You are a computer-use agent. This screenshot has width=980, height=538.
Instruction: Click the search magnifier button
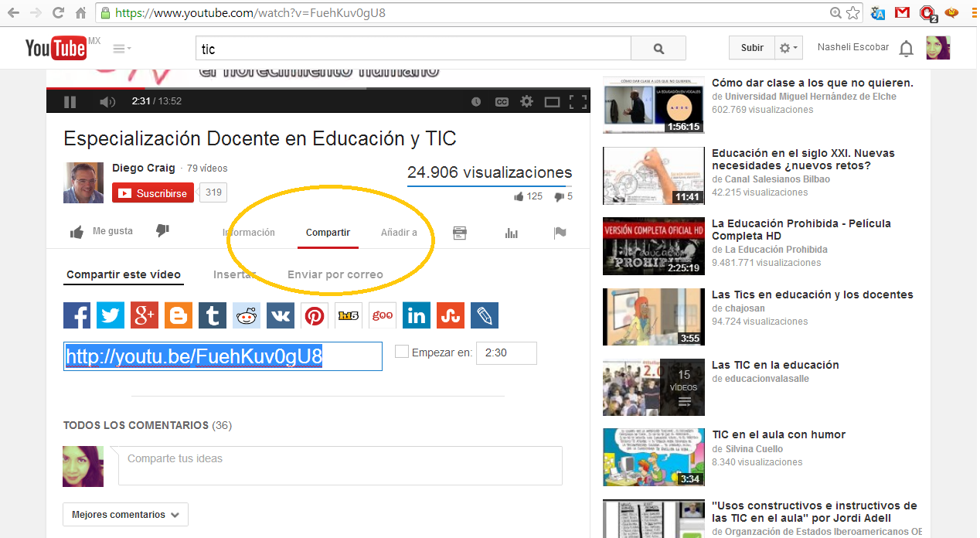658,48
